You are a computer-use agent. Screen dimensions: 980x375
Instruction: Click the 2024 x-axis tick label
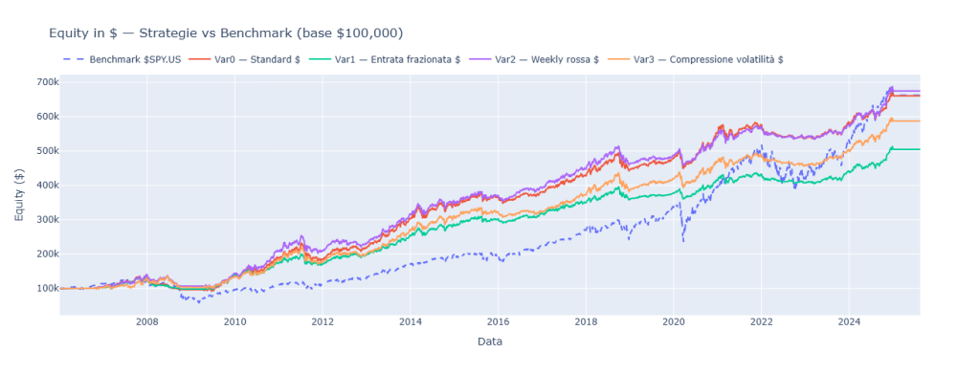[849, 321]
